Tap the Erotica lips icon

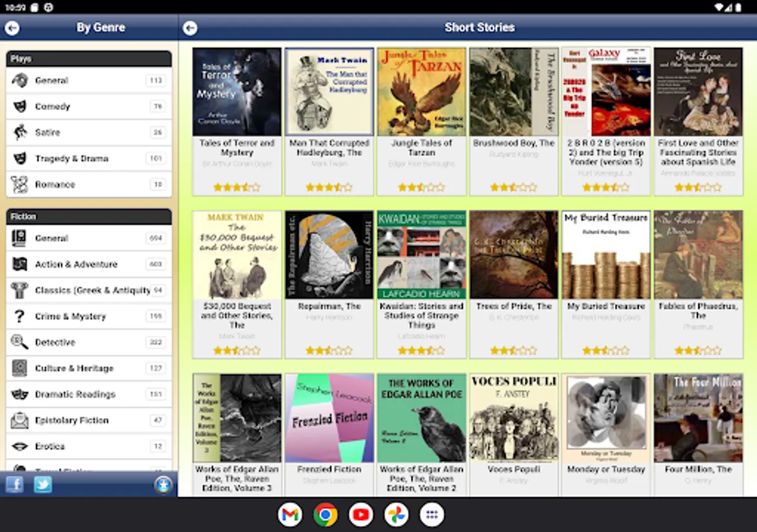click(20, 446)
